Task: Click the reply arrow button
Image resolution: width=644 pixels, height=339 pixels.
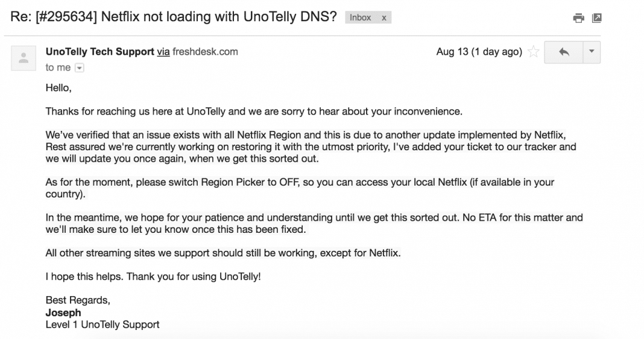Action: pos(563,52)
